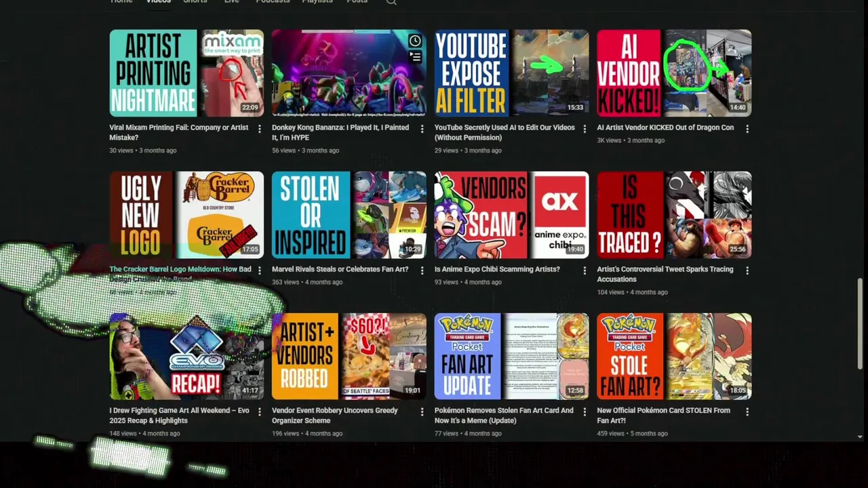Click title Donkey Kong Bananza: I Played It
Image resolution: width=868 pixels, height=488 pixels.
click(x=340, y=132)
